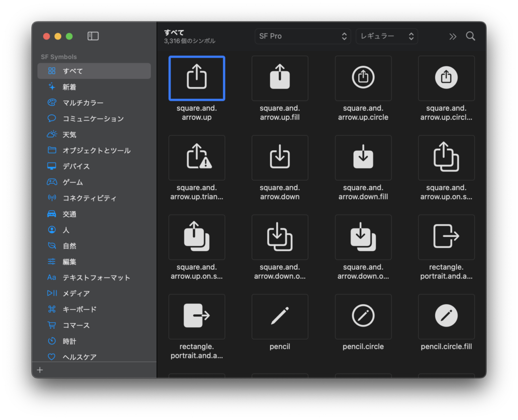The width and height of the screenshot is (518, 420).
Task: Go to the 人 category
Action: coord(94,230)
